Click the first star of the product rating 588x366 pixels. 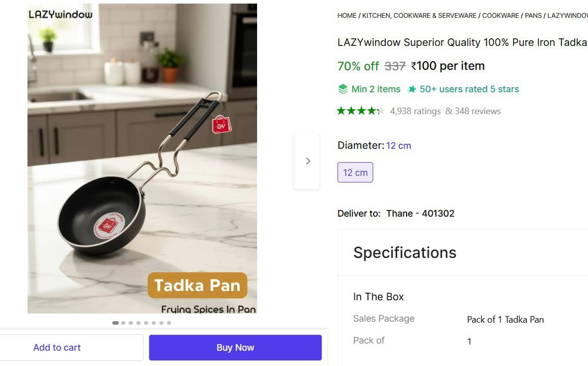[340, 110]
